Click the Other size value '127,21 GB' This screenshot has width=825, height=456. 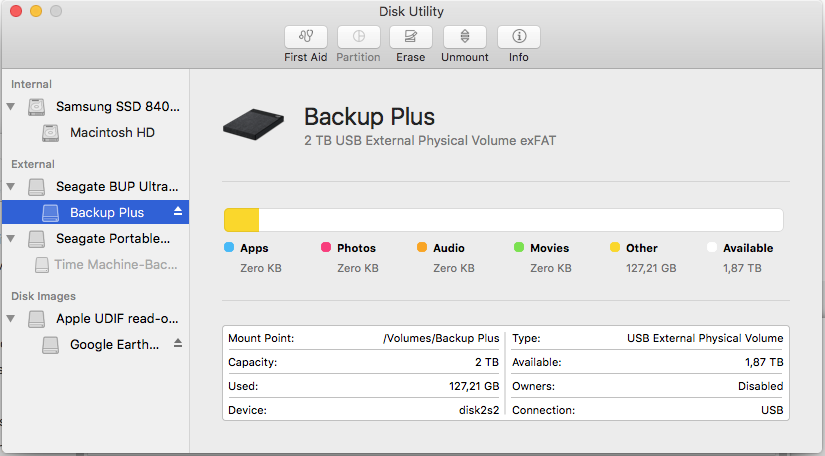click(x=651, y=268)
